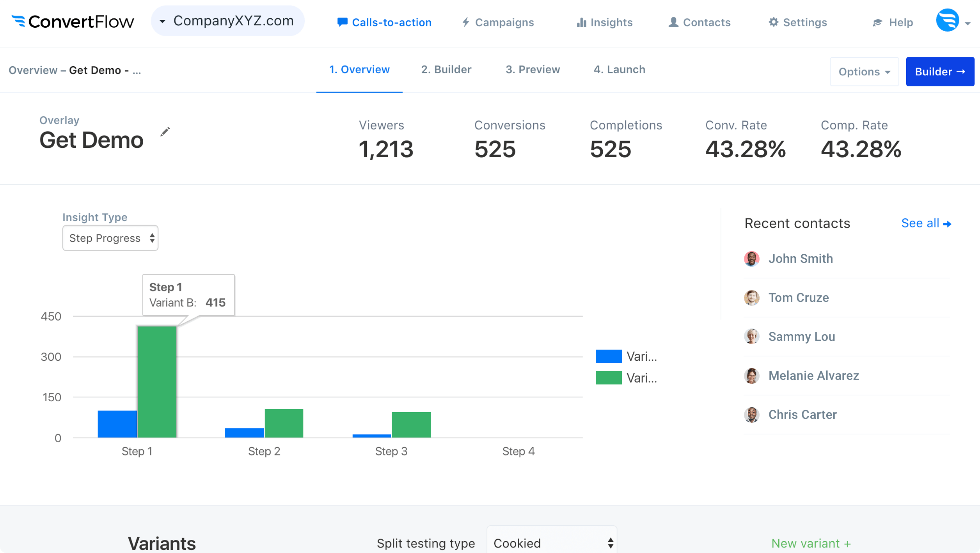Click the pencil icon beside Get Demo
Image resolution: width=980 pixels, height=553 pixels.
pyautogui.click(x=165, y=132)
